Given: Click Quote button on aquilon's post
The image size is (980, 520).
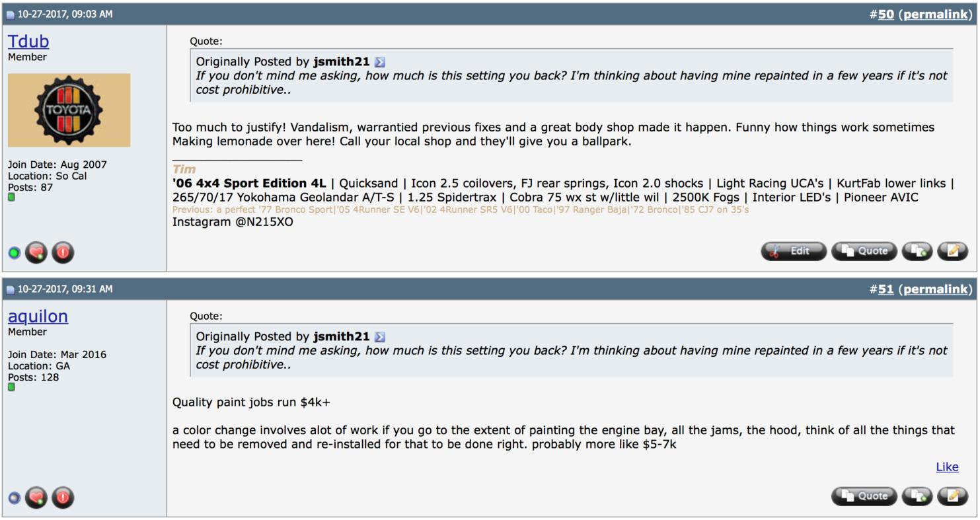Looking at the screenshot, I should (864, 496).
